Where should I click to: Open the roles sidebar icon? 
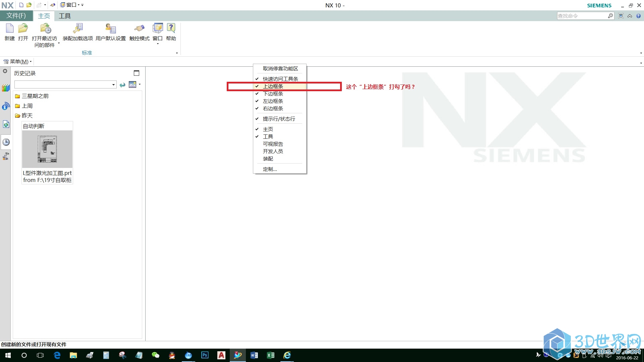click(6, 156)
